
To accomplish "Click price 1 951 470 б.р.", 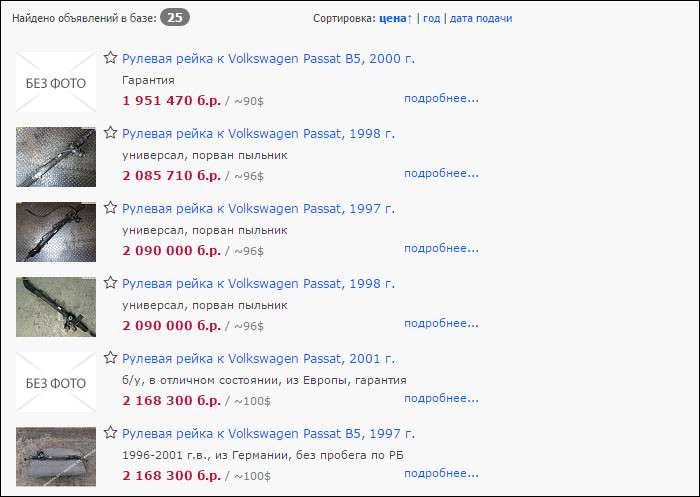I will tap(171, 100).
